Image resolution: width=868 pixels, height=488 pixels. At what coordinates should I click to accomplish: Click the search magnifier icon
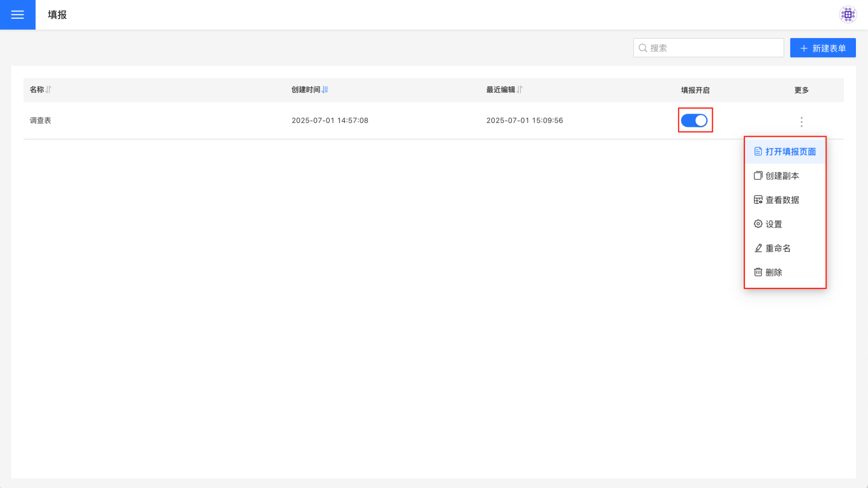click(643, 48)
